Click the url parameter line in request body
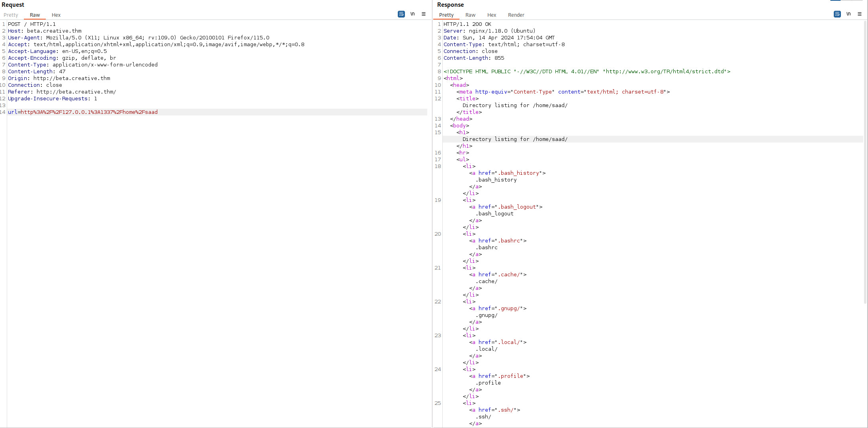Screen dimensions: 868x428 (83, 112)
